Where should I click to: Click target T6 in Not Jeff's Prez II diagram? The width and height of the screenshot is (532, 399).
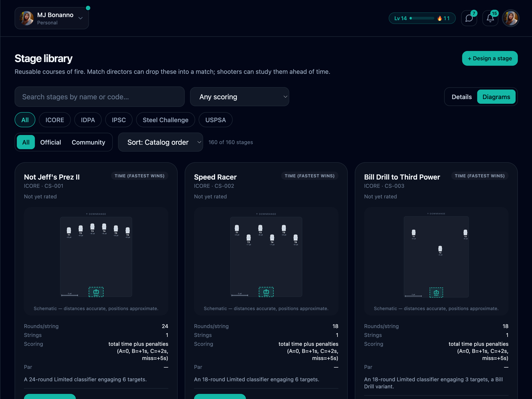(128, 230)
